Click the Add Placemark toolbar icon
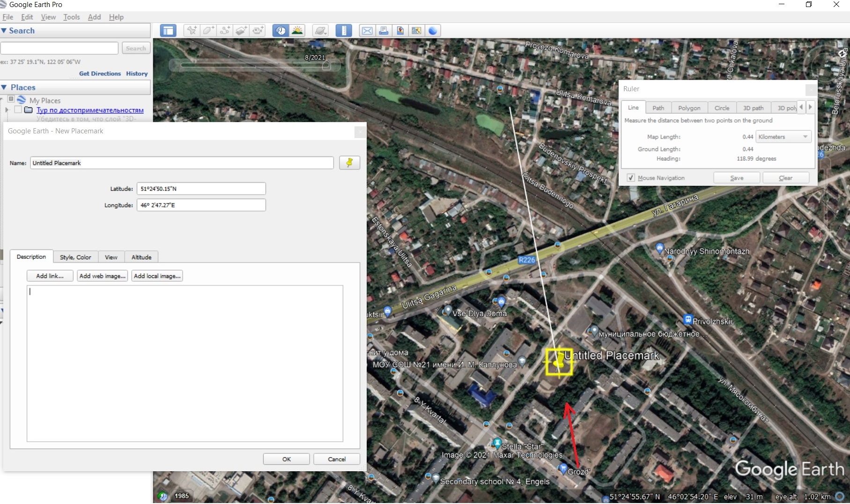 coord(192,31)
